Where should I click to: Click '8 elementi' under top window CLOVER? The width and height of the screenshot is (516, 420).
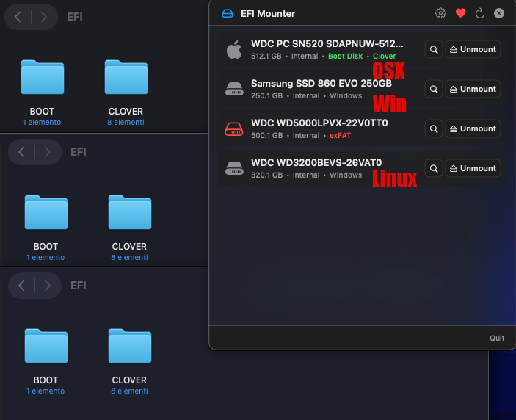point(126,123)
